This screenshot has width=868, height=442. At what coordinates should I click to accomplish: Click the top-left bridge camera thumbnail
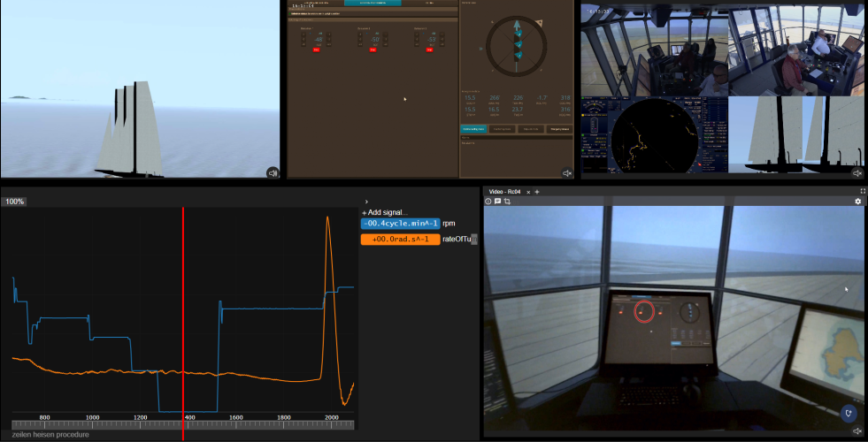click(x=655, y=51)
